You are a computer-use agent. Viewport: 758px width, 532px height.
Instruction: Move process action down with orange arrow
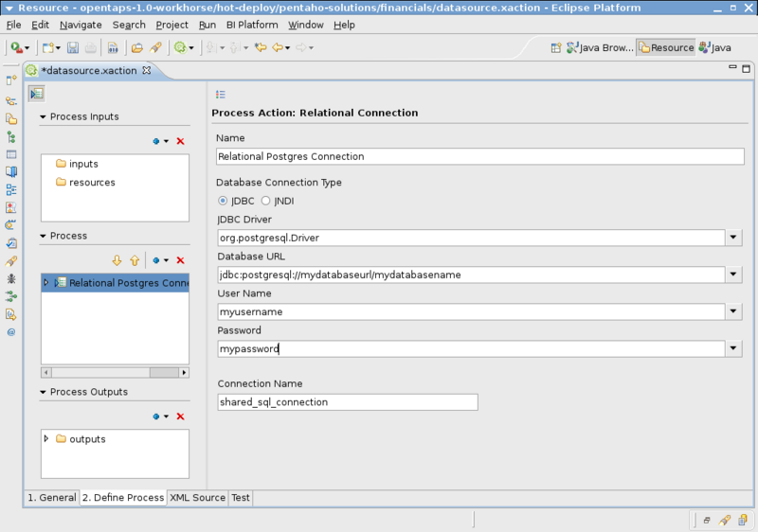(117, 260)
